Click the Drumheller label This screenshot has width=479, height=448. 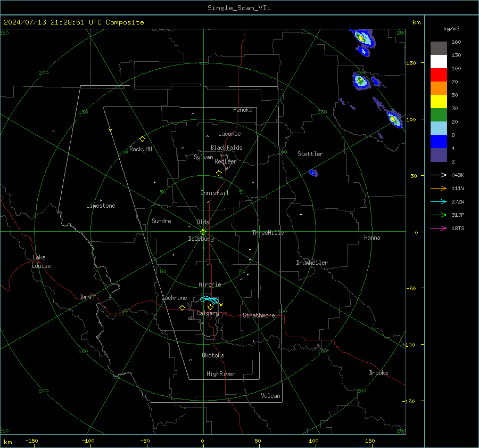pyautogui.click(x=312, y=263)
